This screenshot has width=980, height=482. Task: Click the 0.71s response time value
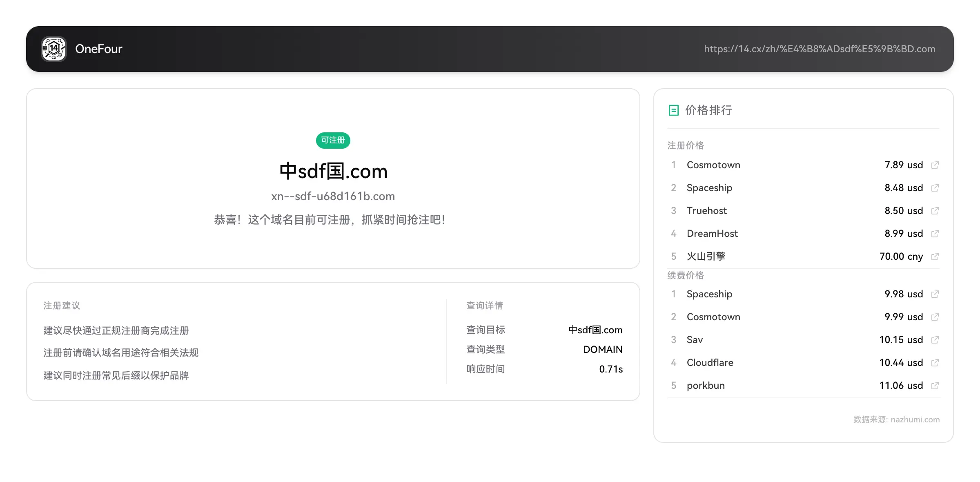(611, 369)
